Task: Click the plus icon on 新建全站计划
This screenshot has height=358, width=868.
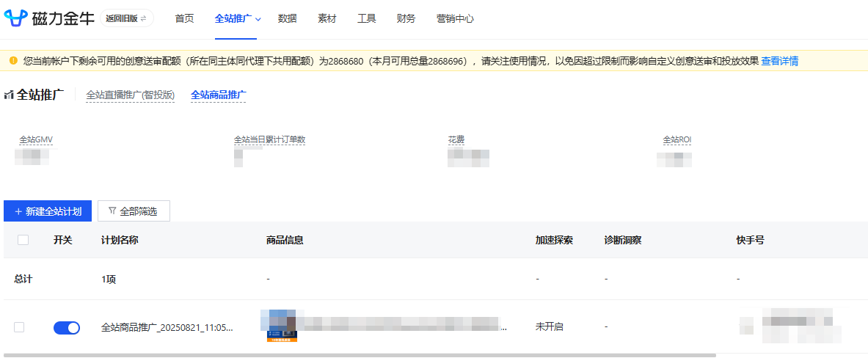Action: 18,211
